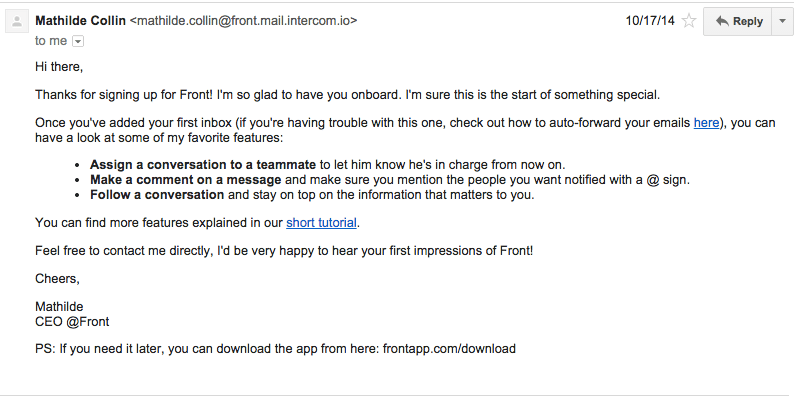Click the sender's grey avatar icon

[17, 22]
